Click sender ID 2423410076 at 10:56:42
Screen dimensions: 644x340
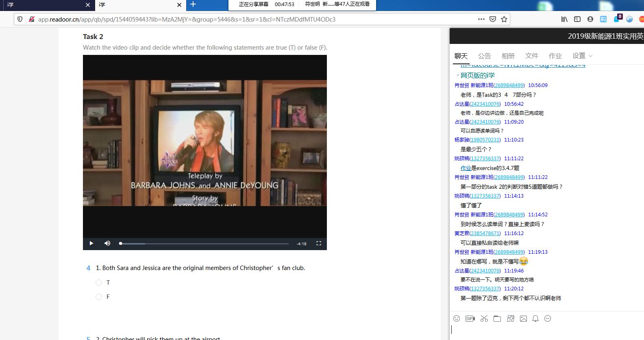pyautogui.click(x=485, y=104)
